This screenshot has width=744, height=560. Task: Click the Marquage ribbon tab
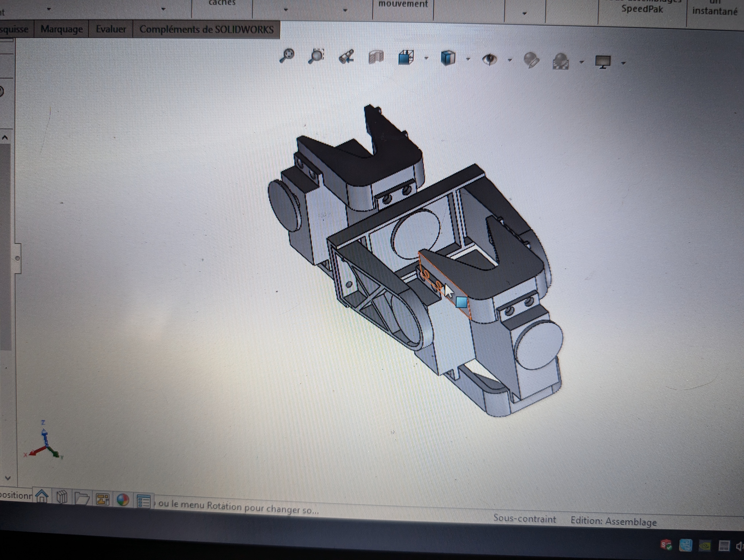(62, 30)
